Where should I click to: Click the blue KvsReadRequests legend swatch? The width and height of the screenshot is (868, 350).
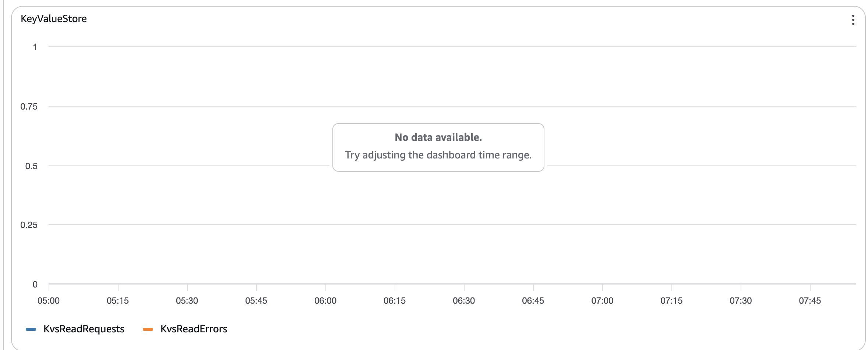pyautogui.click(x=31, y=329)
